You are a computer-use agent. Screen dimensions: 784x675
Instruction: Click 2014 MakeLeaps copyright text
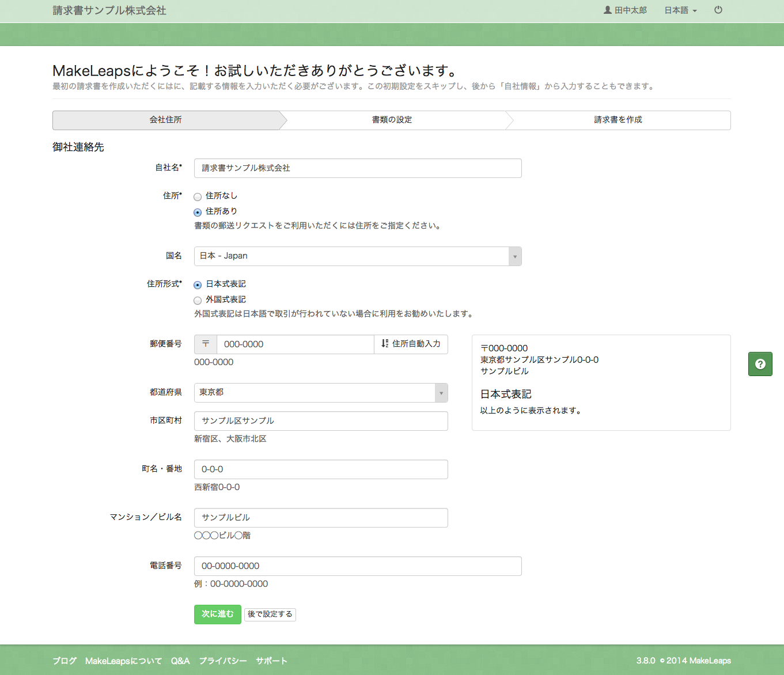click(695, 661)
